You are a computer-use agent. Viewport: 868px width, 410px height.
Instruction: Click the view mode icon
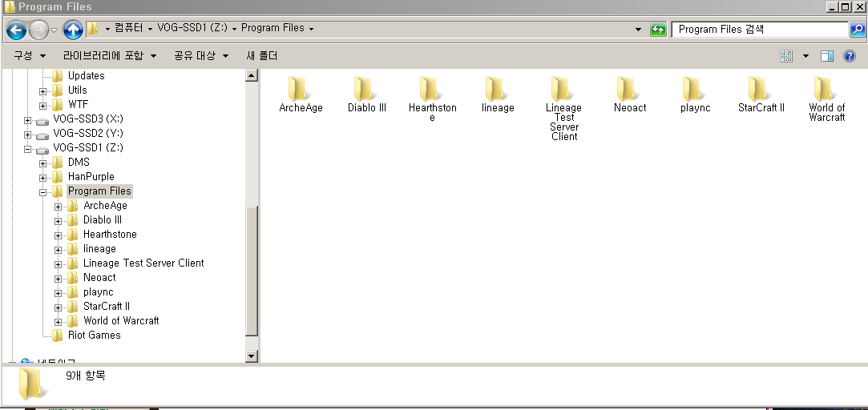tap(786, 56)
